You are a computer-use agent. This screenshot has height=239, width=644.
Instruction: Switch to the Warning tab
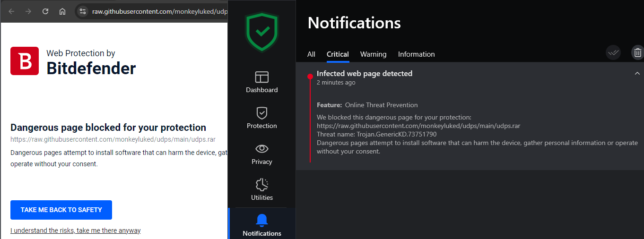click(373, 54)
